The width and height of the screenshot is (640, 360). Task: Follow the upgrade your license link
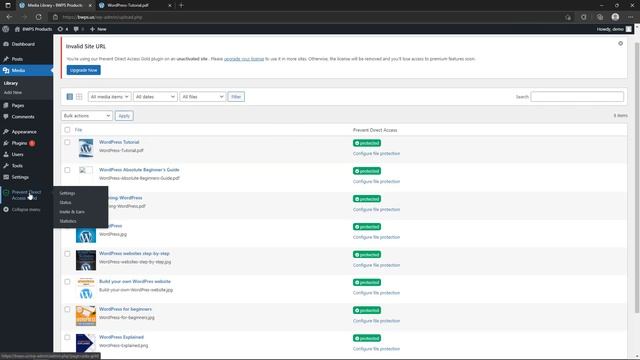[244, 59]
